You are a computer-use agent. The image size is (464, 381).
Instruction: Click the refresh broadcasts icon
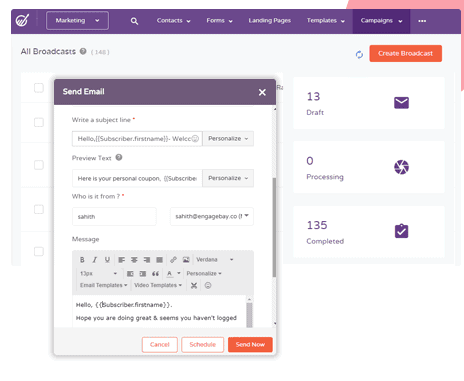point(359,54)
